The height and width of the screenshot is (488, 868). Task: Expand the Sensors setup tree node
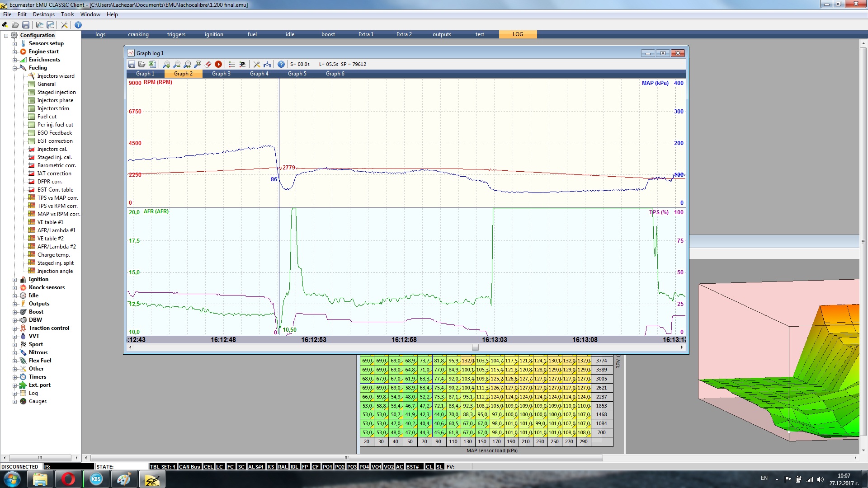[x=14, y=44]
